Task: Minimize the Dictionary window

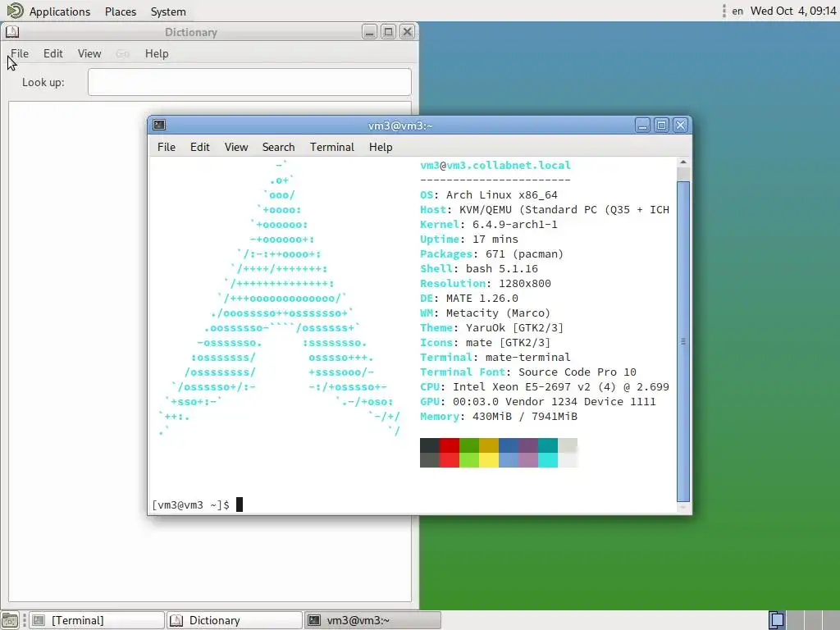Action: point(370,32)
